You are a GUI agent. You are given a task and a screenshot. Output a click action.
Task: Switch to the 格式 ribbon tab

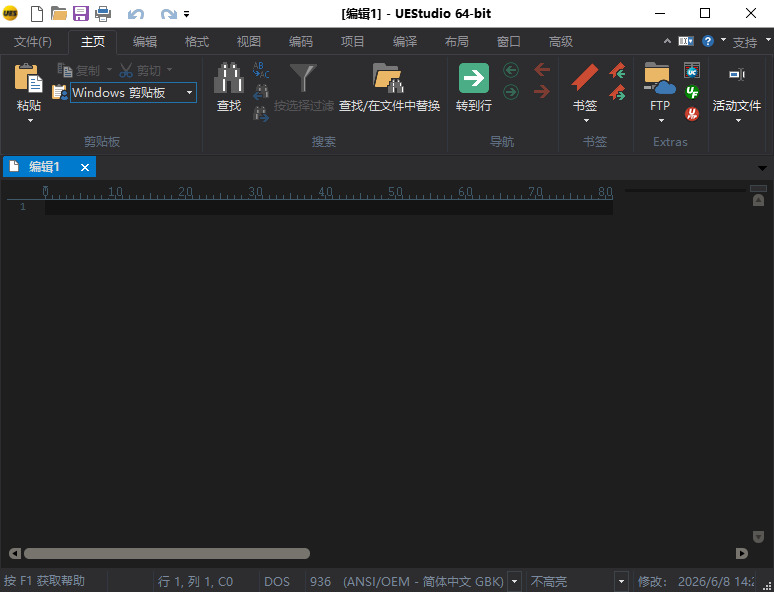click(x=196, y=41)
